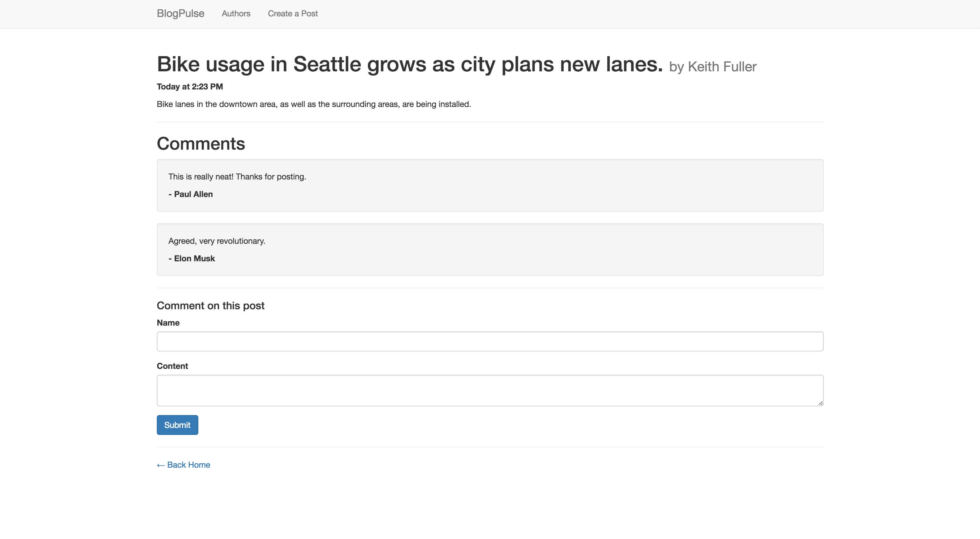Click the Today at 2:23 PM timestamp
This screenshot has width=980, height=539.
click(190, 87)
